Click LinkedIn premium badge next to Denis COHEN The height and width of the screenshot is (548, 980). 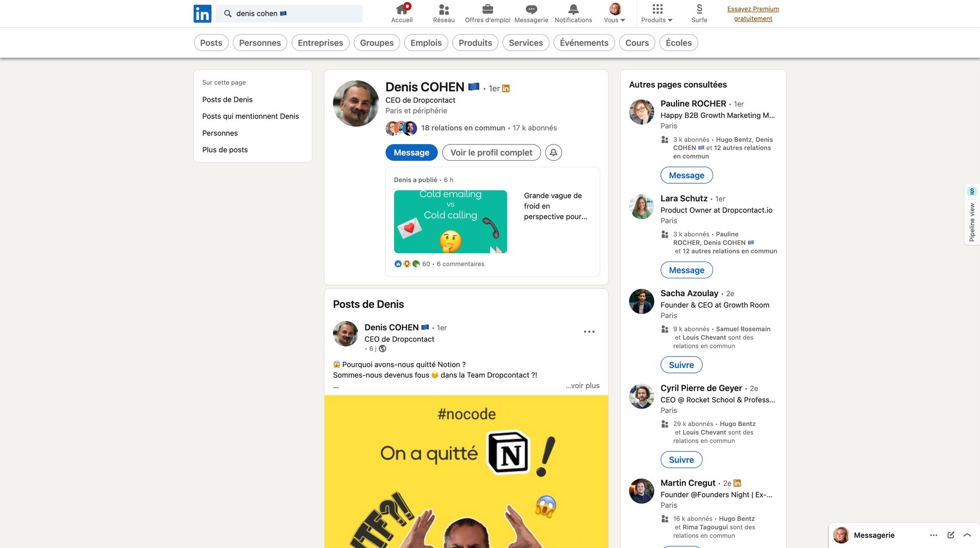click(x=506, y=88)
